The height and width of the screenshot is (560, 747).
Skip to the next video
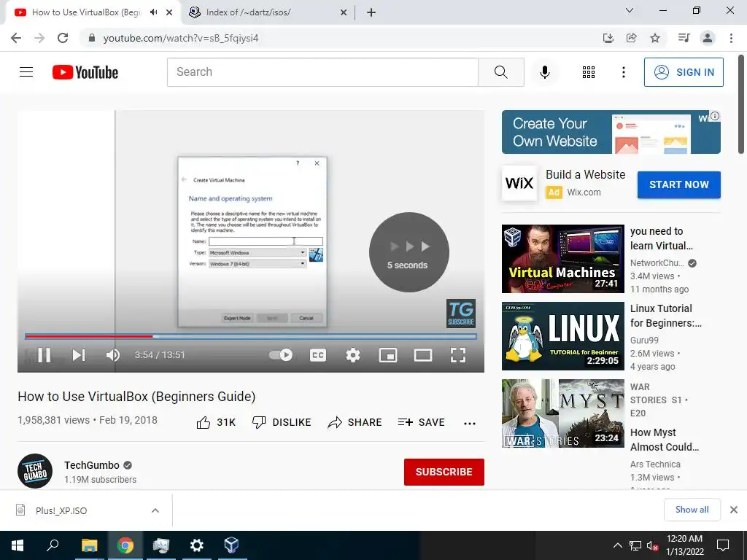pos(79,355)
